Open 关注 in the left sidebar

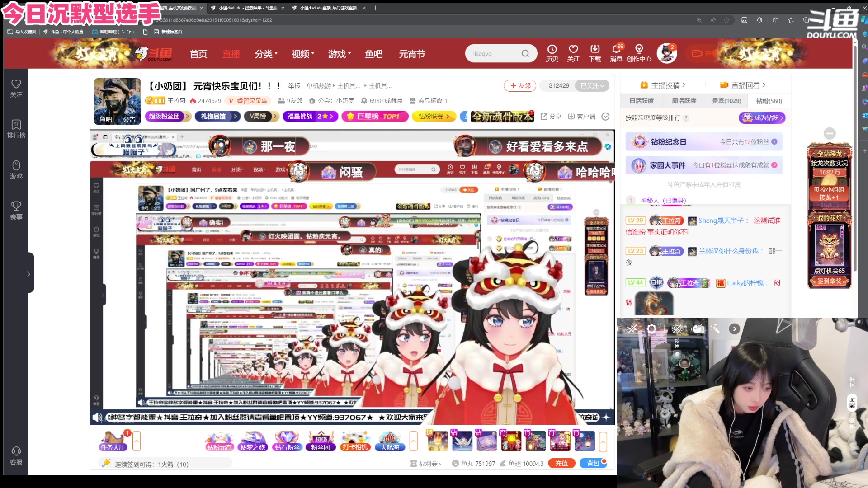16,88
